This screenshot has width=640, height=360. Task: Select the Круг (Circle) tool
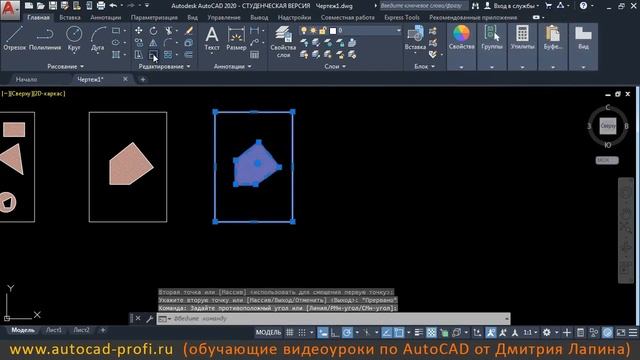(x=74, y=39)
